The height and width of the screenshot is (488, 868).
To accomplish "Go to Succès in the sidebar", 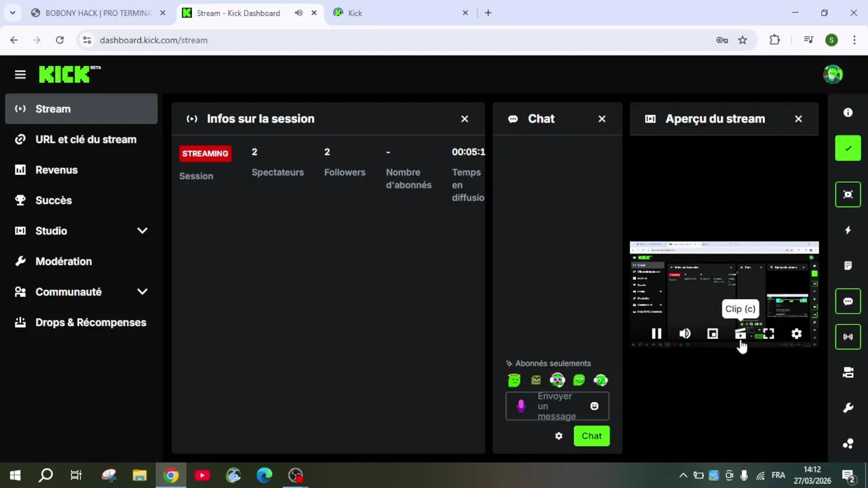I will (81, 200).
